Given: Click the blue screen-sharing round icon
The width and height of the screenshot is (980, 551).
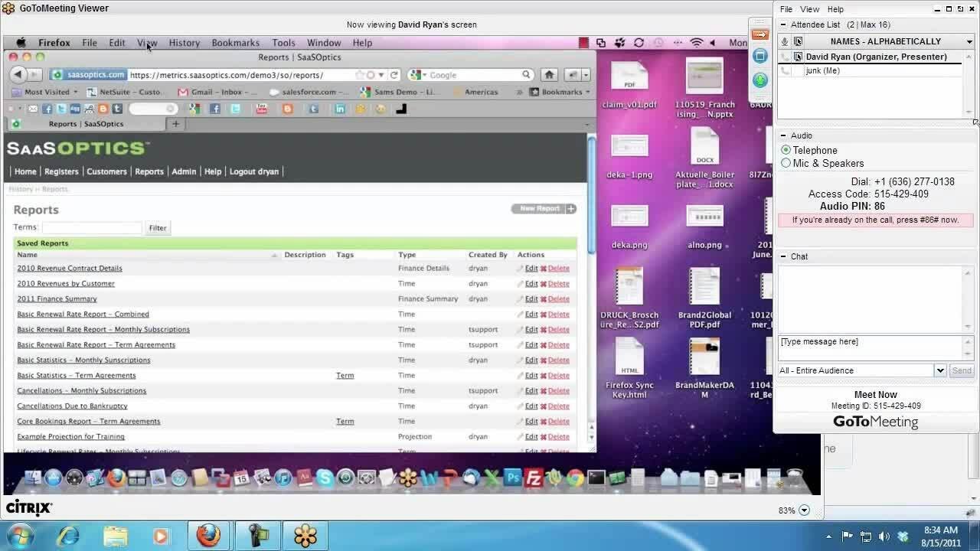Looking at the screenshot, I should tap(760, 56).
